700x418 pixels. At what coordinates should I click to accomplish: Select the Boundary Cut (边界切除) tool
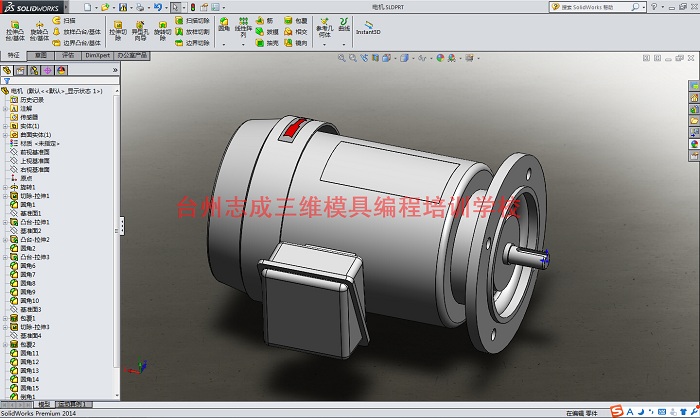click(x=192, y=43)
